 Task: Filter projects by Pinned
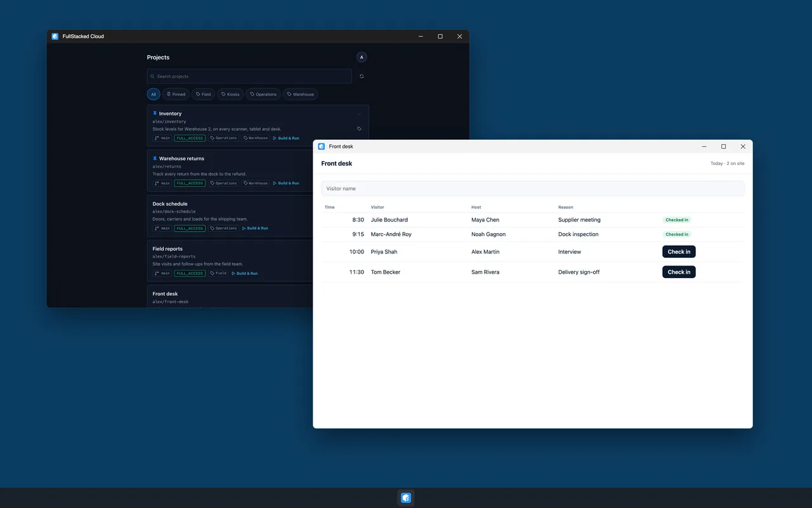176,94
